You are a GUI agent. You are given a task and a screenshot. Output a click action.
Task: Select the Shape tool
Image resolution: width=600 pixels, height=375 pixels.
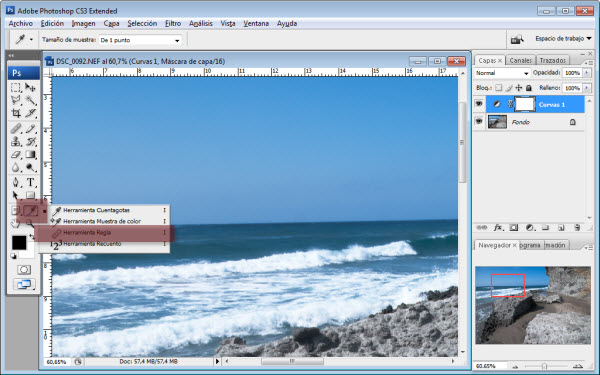pyautogui.click(x=31, y=195)
